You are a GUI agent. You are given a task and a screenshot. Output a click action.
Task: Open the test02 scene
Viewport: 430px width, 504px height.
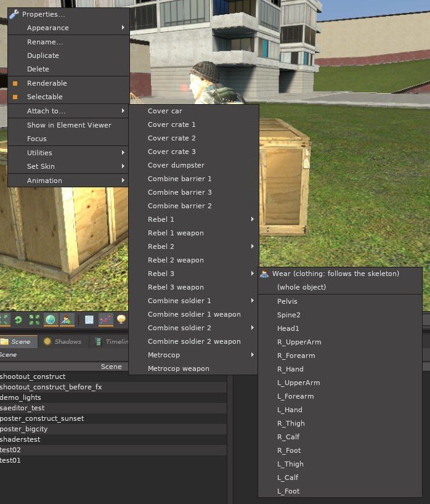113,450
